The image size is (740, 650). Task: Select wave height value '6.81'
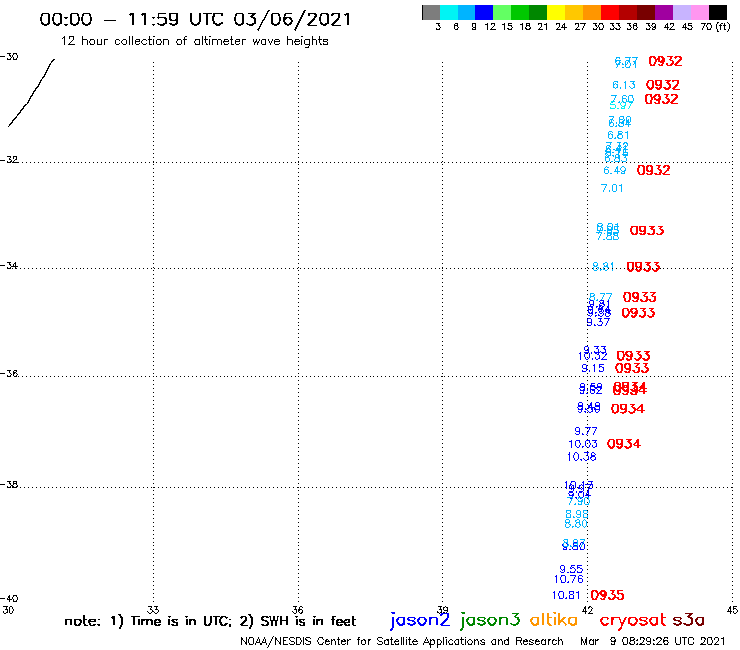(x=618, y=135)
